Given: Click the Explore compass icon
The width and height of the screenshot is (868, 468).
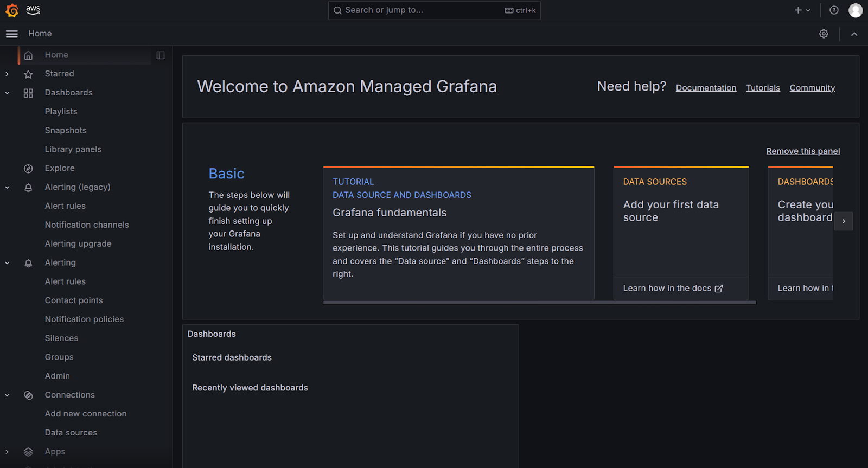Looking at the screenshot, I should [x=28, y=169].
